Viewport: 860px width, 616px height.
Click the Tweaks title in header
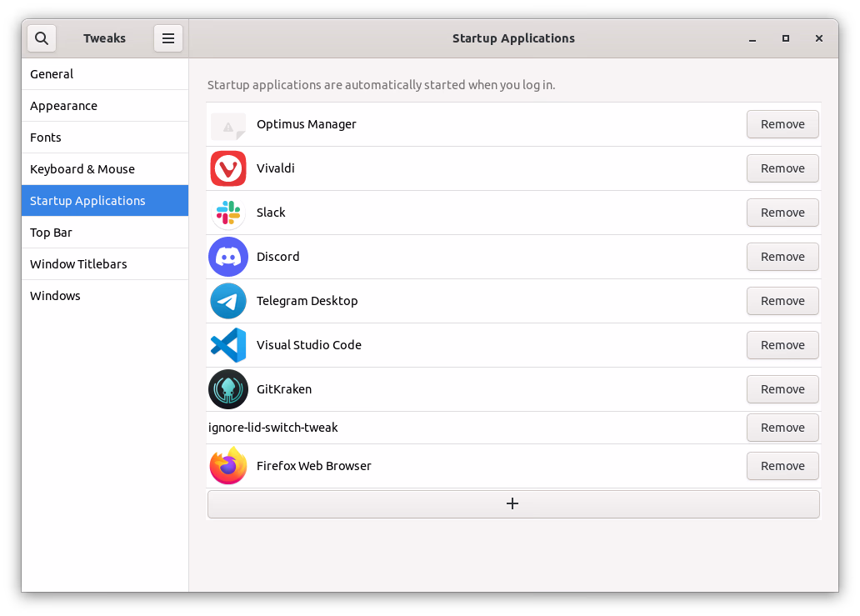[x=105, y=38]
